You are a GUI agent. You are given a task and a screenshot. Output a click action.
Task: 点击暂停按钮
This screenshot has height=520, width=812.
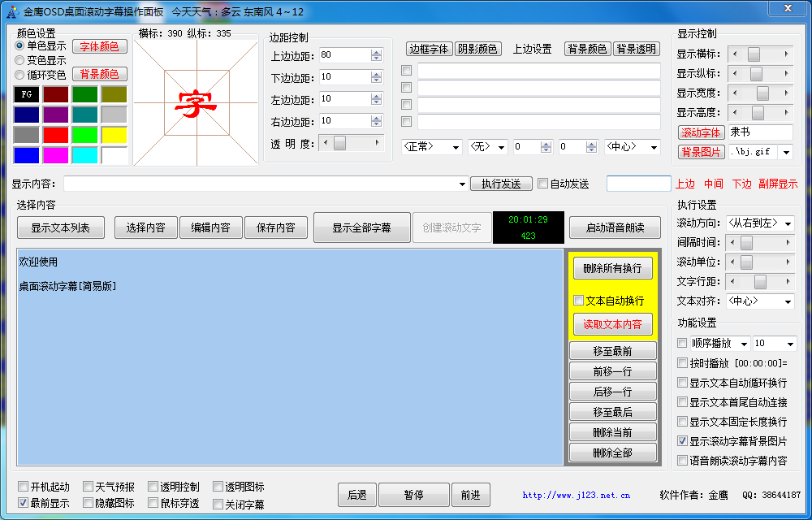click(414, 495)
